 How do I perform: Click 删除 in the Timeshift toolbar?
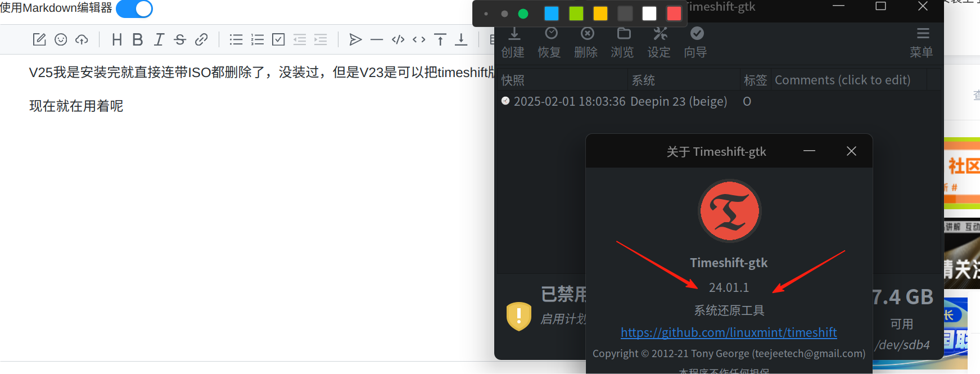586,43
